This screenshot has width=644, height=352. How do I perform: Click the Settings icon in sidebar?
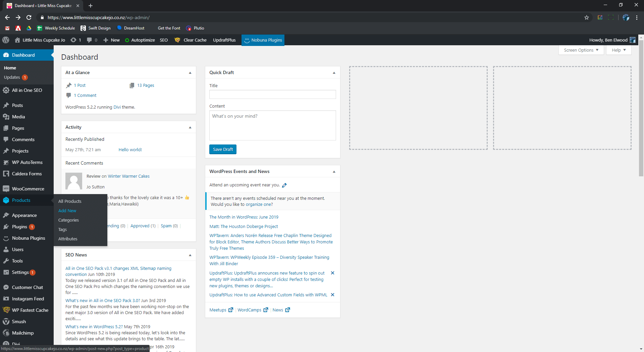coord(6,272)
